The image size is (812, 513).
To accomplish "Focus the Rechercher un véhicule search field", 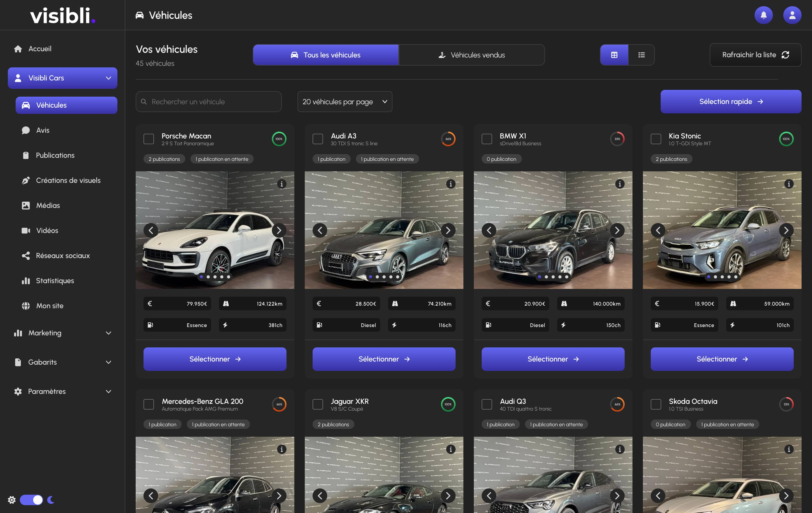I will click(x=208, y=102).
